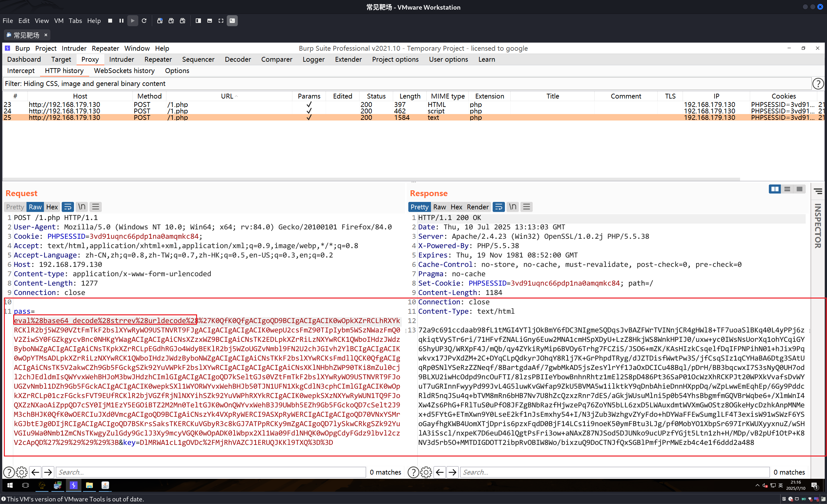Open the Repeater tab
Screen dimensions: 827x504
[158, 59]
